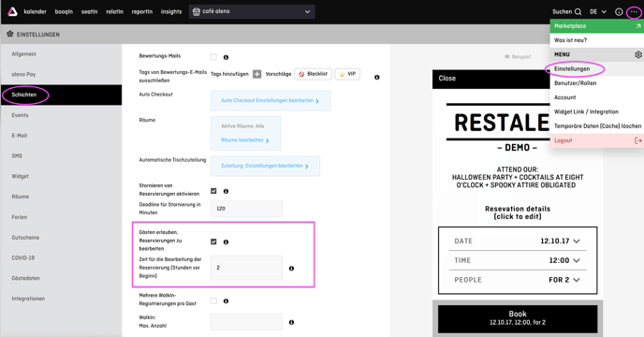This screenshot has height=337, width=644.
Task: Open Marketplace entry
Action: click(597, 26)
